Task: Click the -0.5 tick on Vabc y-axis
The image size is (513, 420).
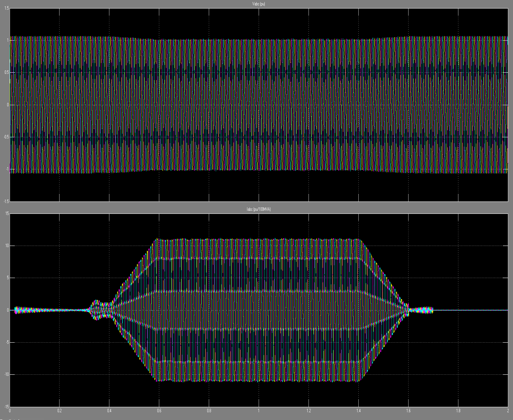Action: coord(6,137)
